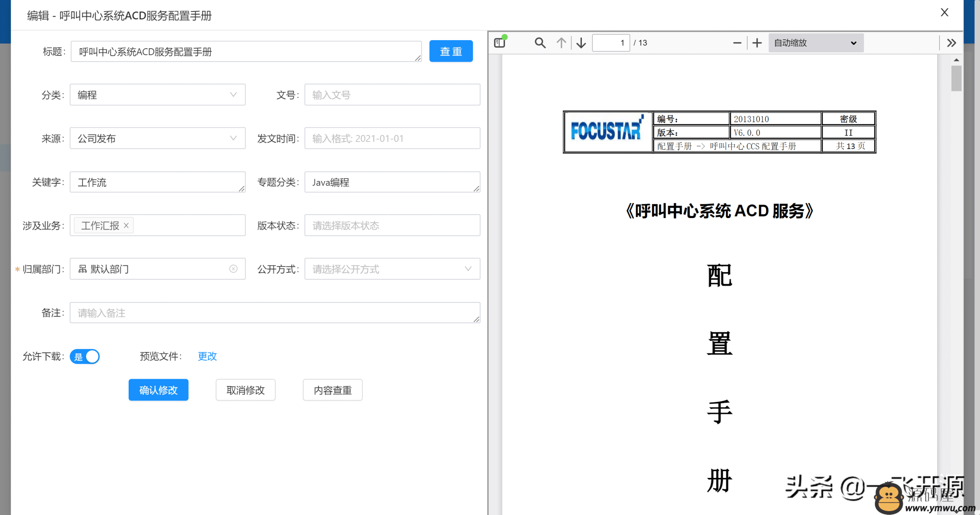This screenshot has width=980, height=515.
Task: Clear the 默认部门 department selection
Action: coord(233,269)
